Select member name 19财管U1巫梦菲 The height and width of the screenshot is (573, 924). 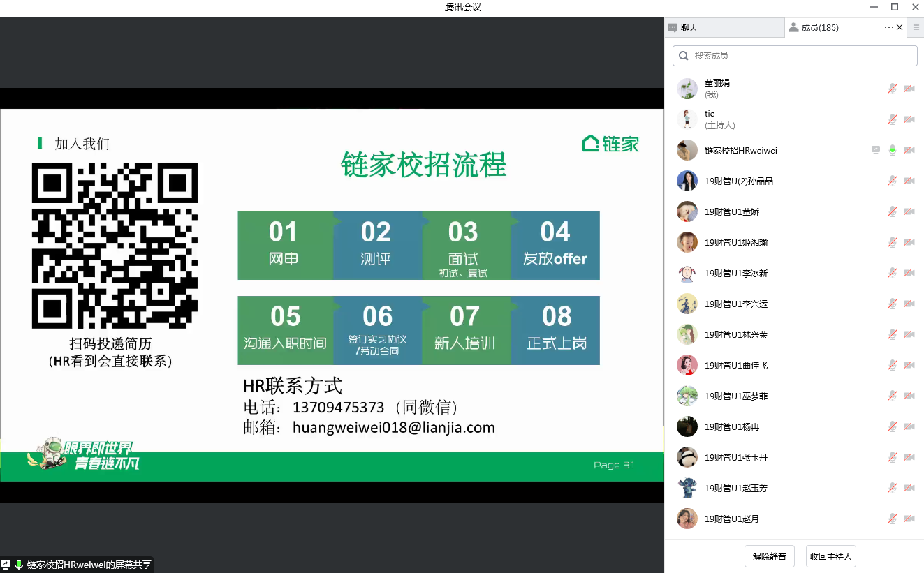[x=736, y=396]
